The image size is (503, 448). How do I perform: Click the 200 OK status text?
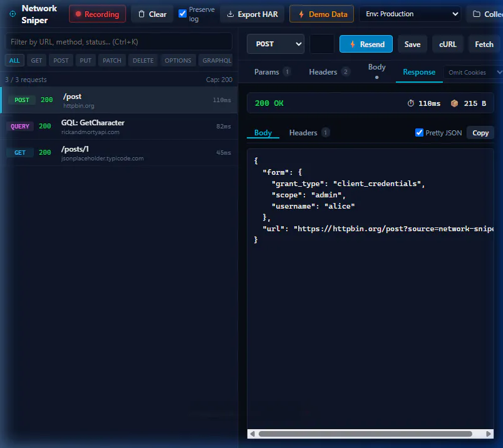pos(269,103)
